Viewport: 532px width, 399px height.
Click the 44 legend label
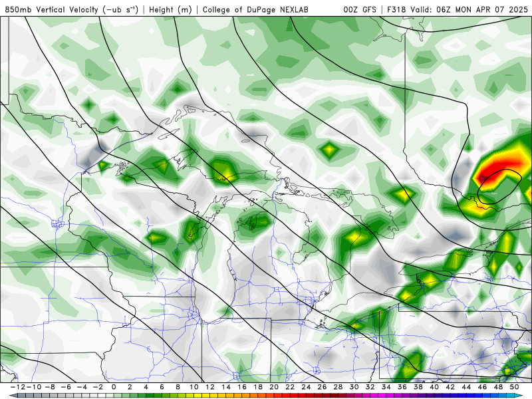click(466, 387)
